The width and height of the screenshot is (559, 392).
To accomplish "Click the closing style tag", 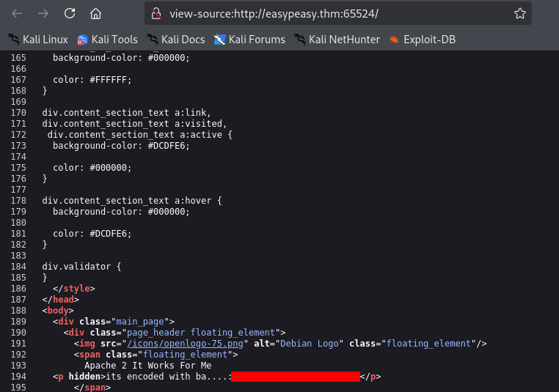I will 74,289.
